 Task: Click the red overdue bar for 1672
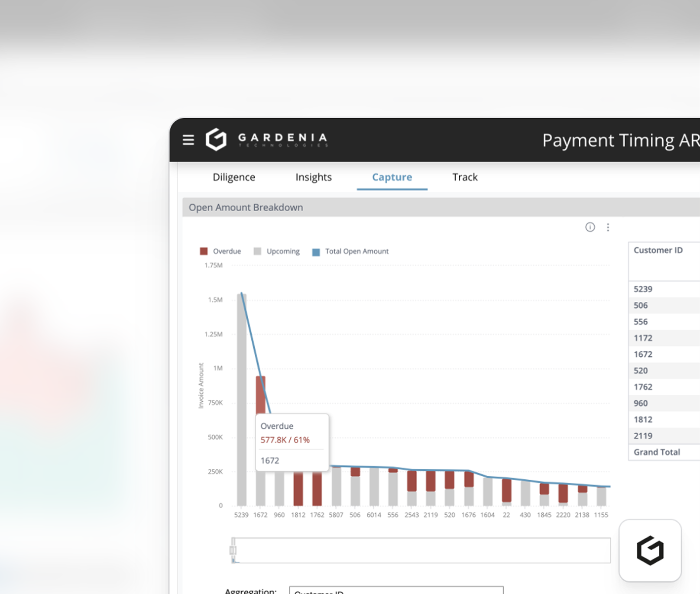260,394
